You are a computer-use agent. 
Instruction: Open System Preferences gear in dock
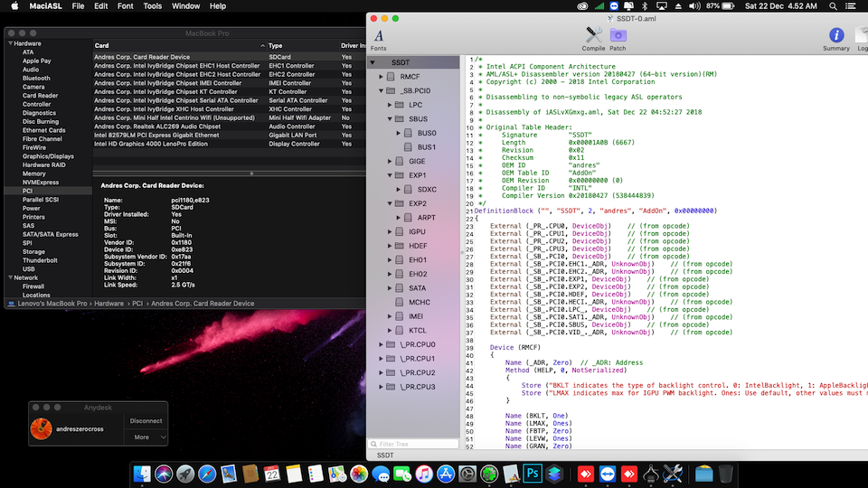(467, 474)
